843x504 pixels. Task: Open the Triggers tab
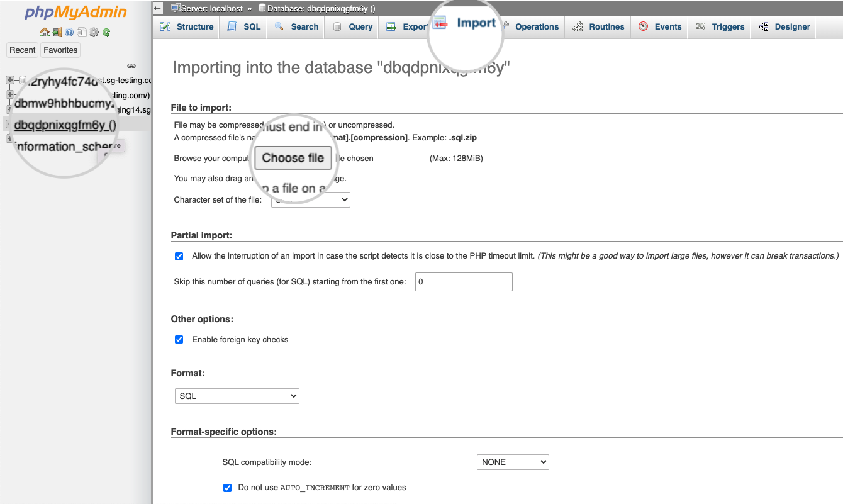(720, 27)
